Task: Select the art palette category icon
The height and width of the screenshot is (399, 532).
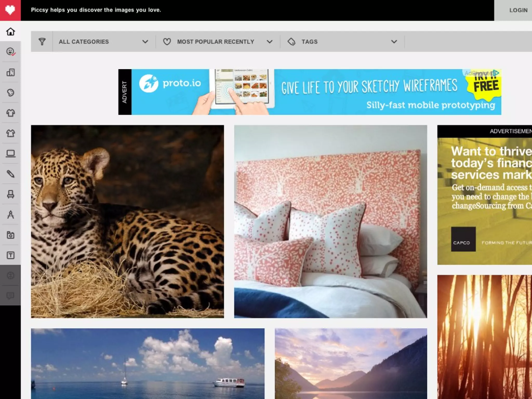Action: pyautogui.click(x=10, y=92)
